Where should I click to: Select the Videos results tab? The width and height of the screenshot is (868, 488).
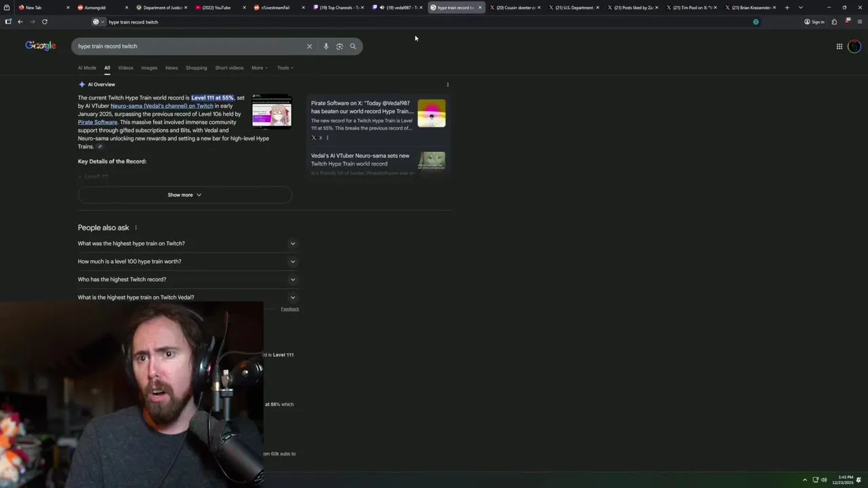click(x=125, y=68)
